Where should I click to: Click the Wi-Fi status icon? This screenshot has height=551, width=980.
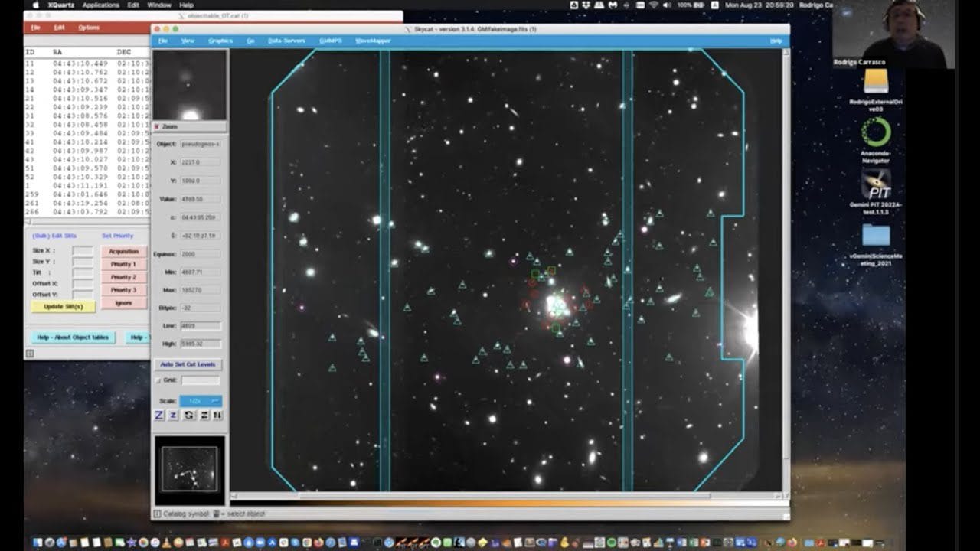pyautogui.click(x=653, y=5)
